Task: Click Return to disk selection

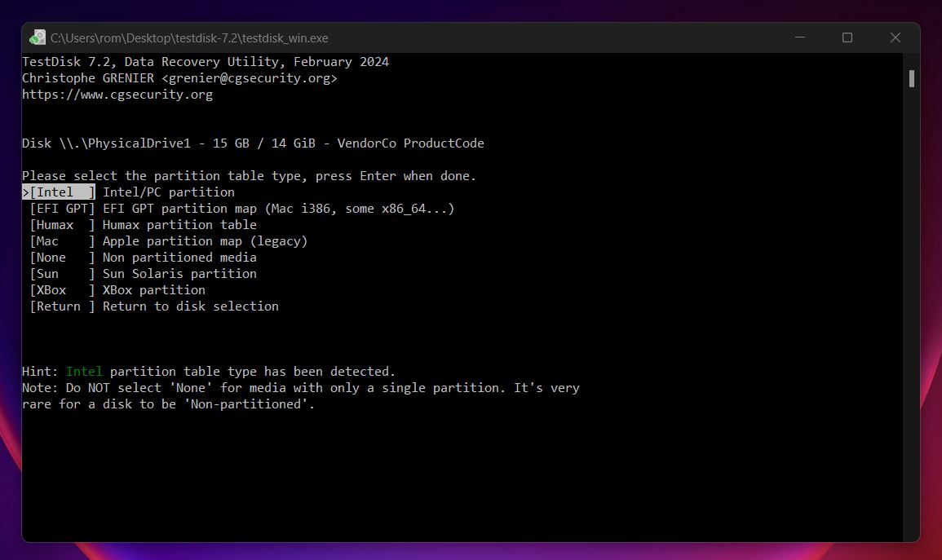Action: pos(154,306)
